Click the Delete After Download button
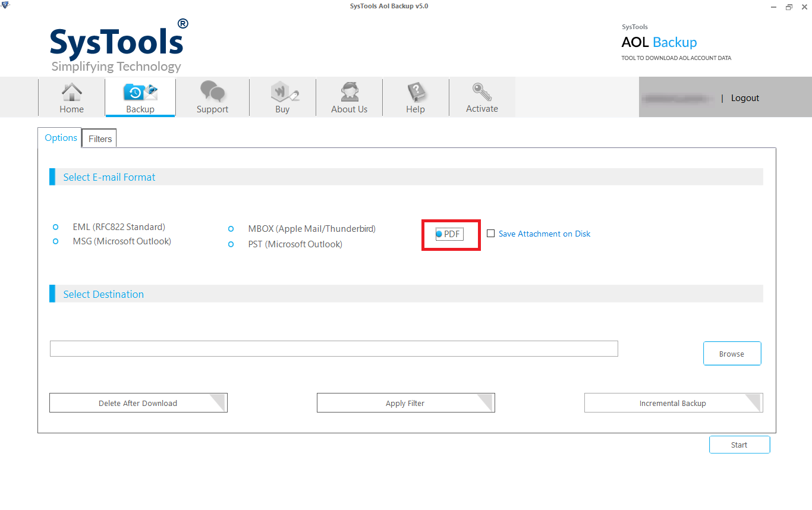This screenshot has width=812, height=510. tap(138, 403)
